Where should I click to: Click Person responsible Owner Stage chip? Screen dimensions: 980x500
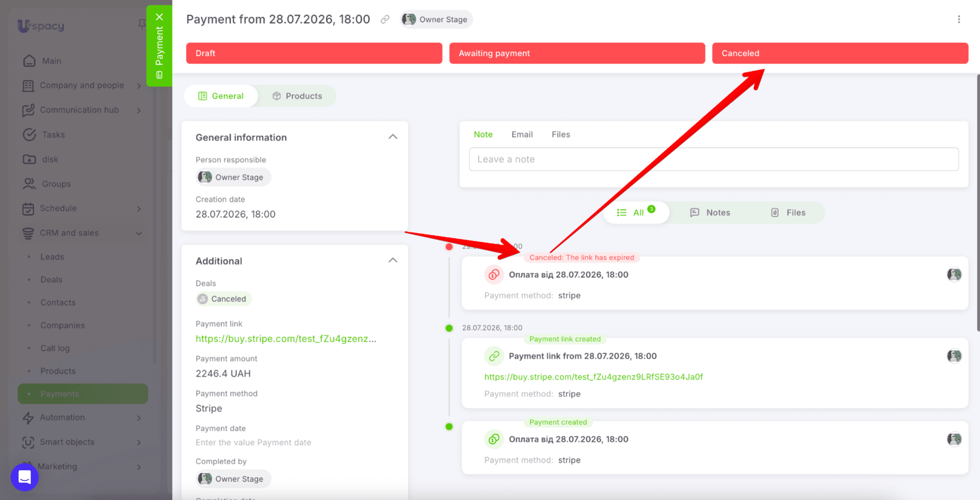pos(233,177)
